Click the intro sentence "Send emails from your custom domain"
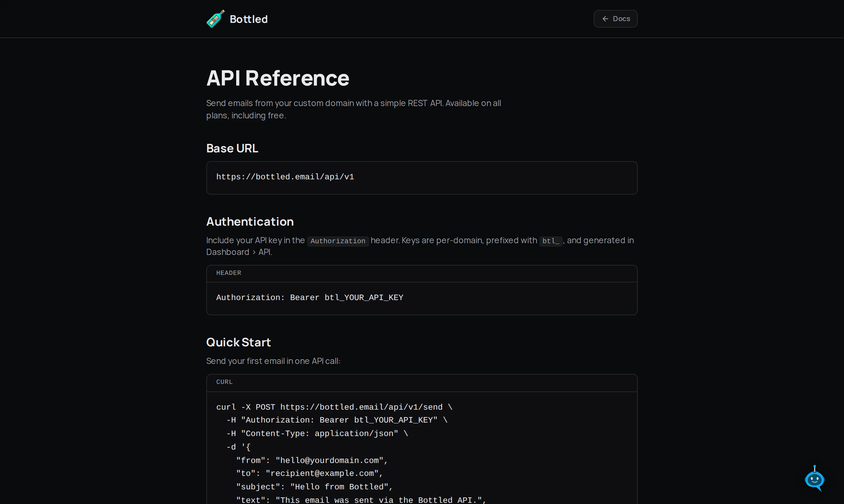 [353, 109]
